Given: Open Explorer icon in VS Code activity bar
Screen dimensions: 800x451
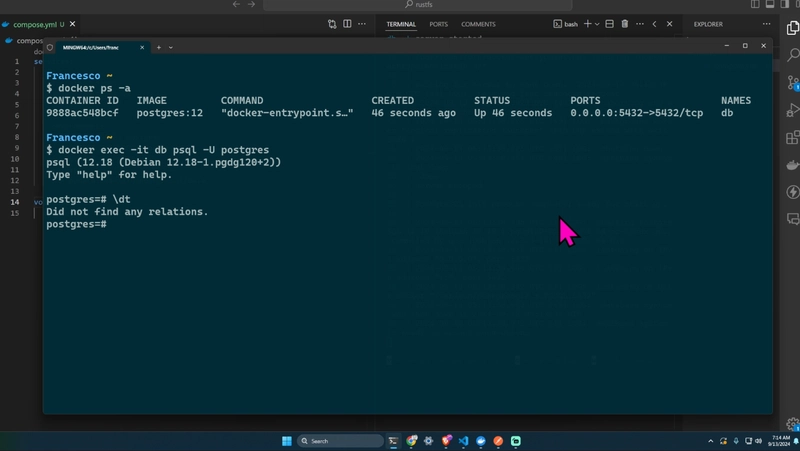Looking at the screenshot, I should (x=793, y=28).
